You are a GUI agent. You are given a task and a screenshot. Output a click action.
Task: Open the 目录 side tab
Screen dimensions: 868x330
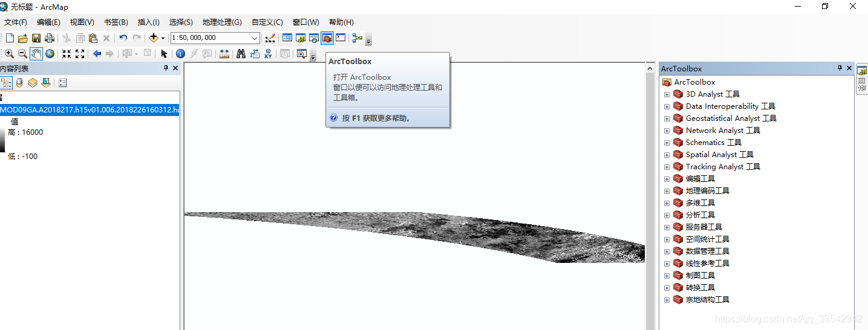(862, 80)
